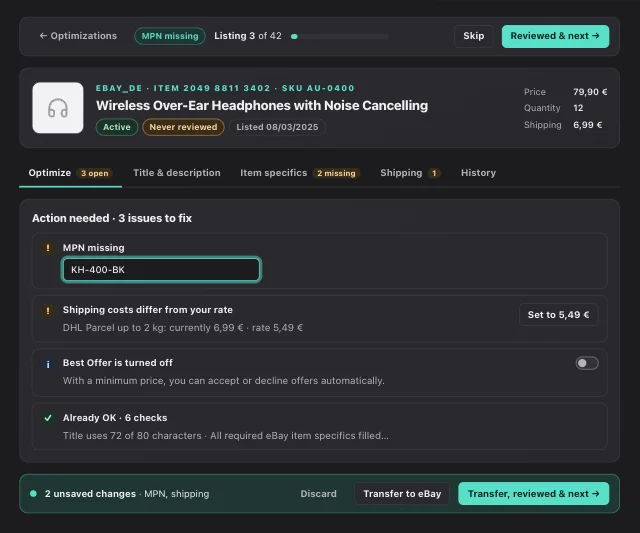Click the warning icon beside Shipping costs differ
This screenshot has height=533, width=640.
[x=48, y=310]
